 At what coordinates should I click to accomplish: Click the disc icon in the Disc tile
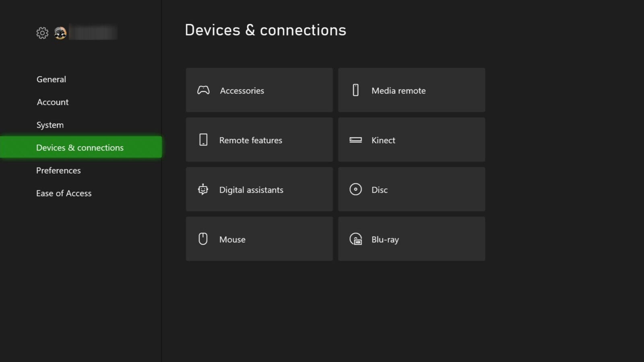point(355,189)
